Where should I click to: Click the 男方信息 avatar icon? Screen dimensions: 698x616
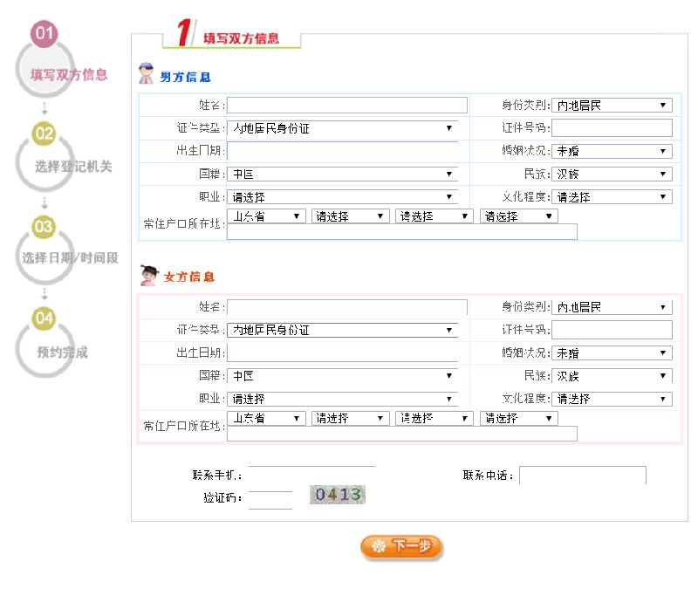[x=147, y=74]
